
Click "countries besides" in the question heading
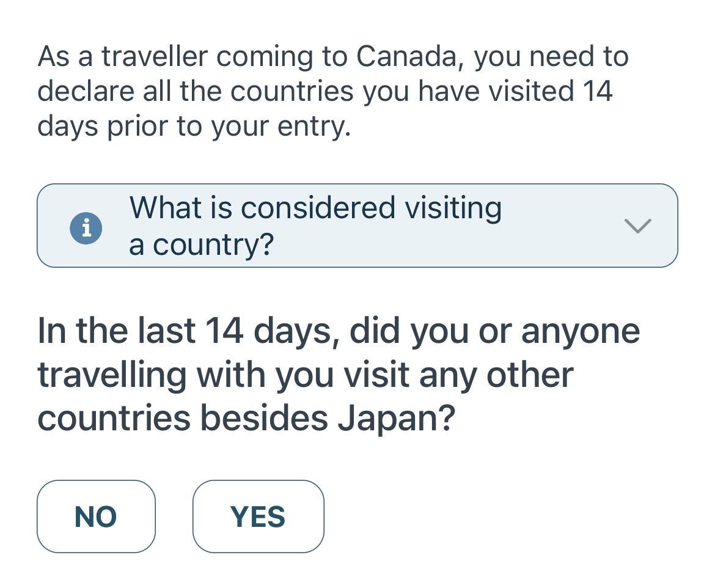coord(182,418)
